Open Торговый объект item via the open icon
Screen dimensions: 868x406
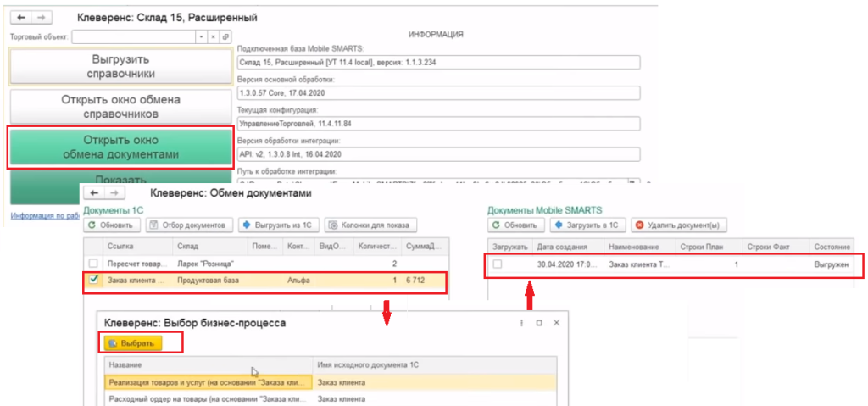tap(225, 37)
